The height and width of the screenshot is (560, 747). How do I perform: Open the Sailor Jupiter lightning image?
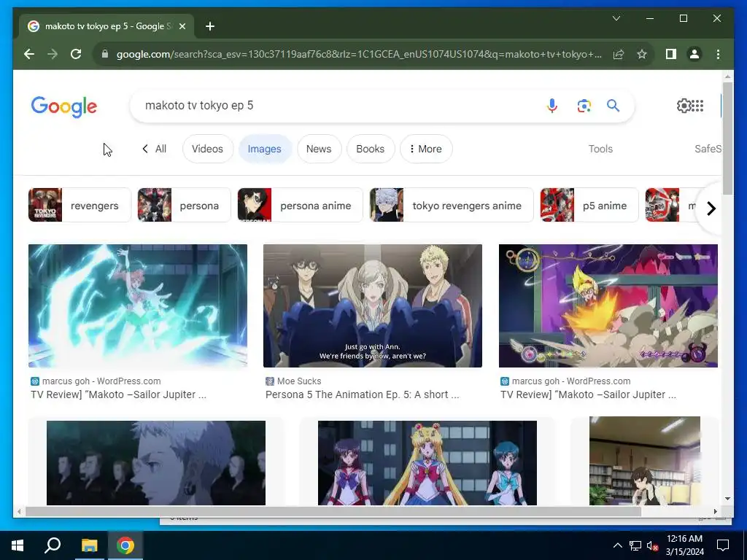[x=138, y=306]
